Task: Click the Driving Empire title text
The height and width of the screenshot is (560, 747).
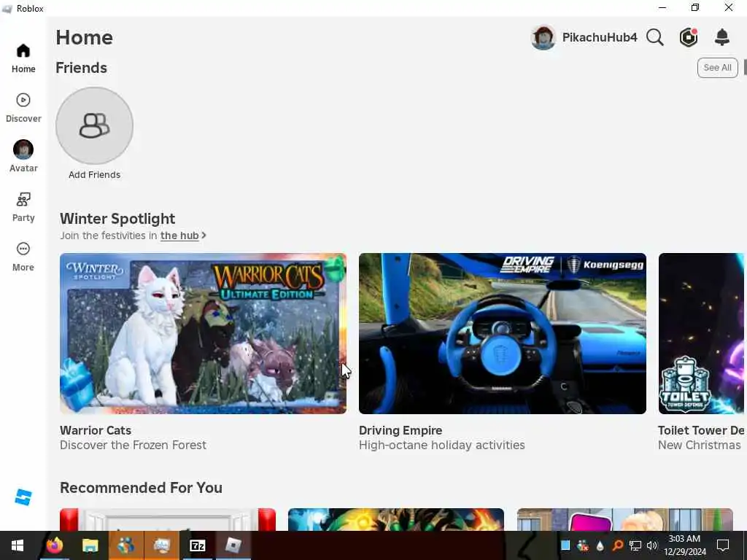Action: coord(400,430)
